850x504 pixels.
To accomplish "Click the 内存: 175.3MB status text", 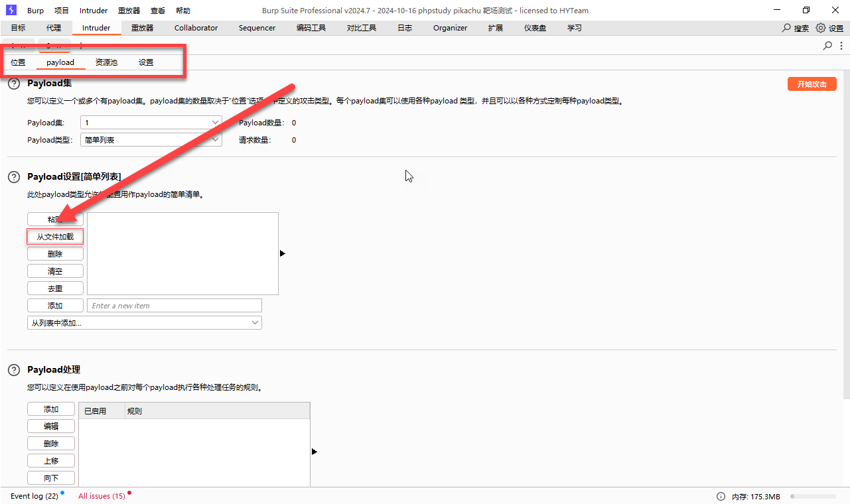I will point(756,497).
